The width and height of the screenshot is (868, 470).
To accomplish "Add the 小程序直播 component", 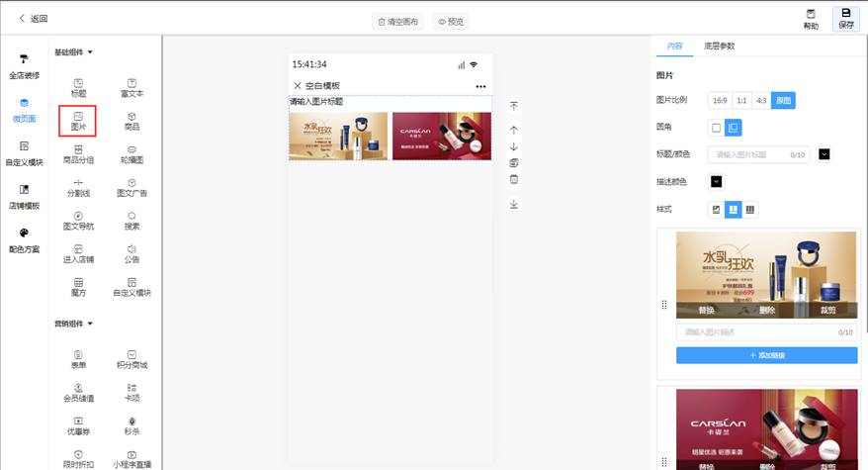I will point(131,459).
